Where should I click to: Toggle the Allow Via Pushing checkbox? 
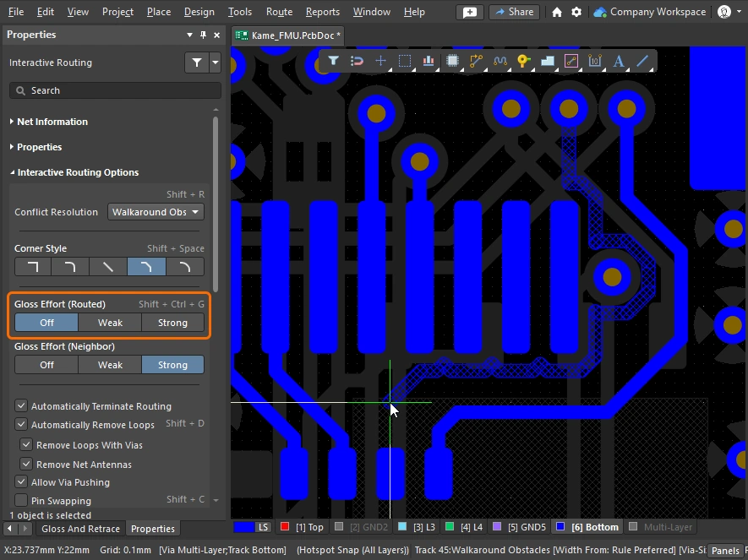click(22, 482)
